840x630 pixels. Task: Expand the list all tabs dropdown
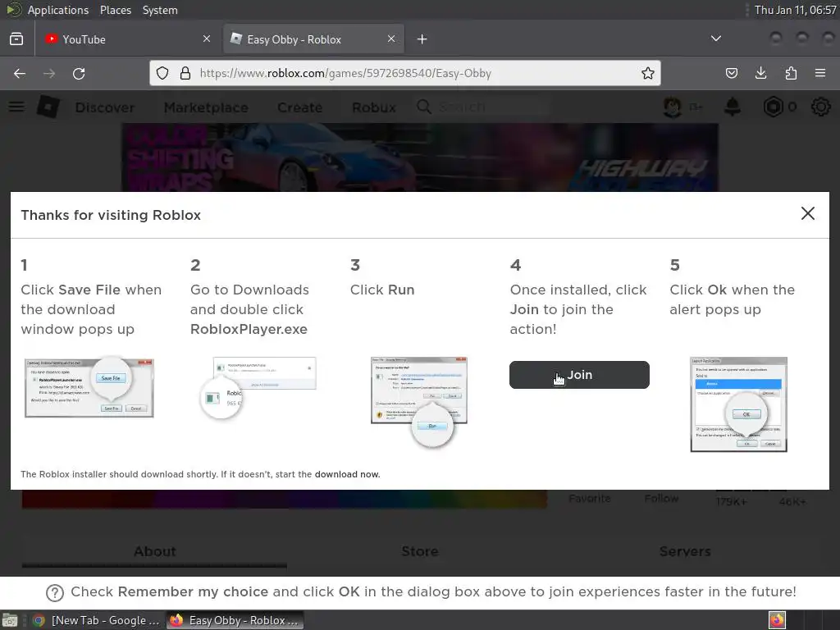[x=715, y=39]
